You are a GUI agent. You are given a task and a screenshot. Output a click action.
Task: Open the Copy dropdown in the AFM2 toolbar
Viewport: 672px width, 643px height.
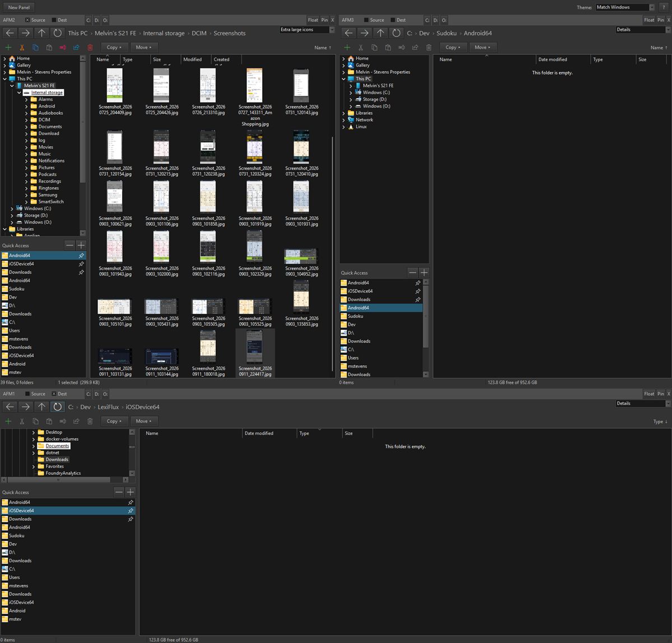(x=114, y=48)
